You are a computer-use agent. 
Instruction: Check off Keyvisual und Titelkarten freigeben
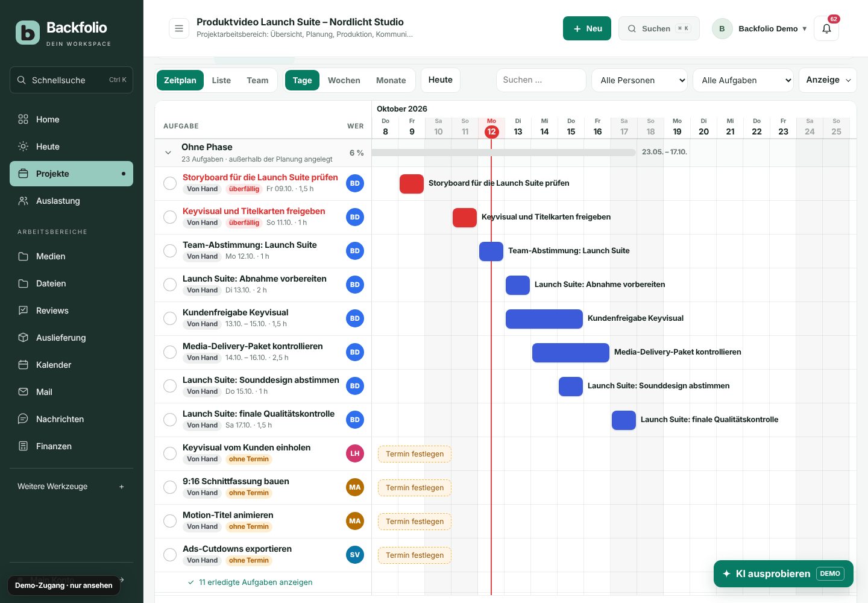(x=170, y=217)
